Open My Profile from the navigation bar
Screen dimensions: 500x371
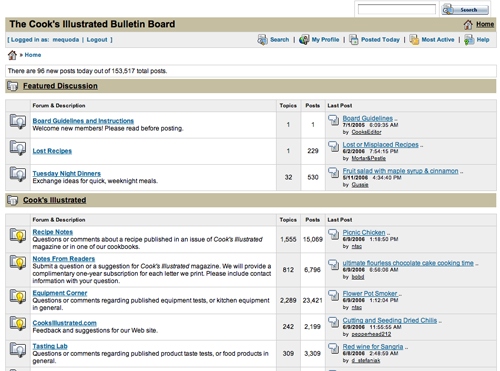pos(325,40)
